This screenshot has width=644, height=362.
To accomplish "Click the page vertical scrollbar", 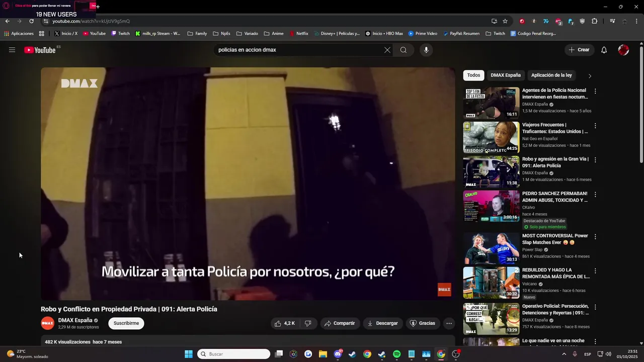I will [x=641, y=105].
